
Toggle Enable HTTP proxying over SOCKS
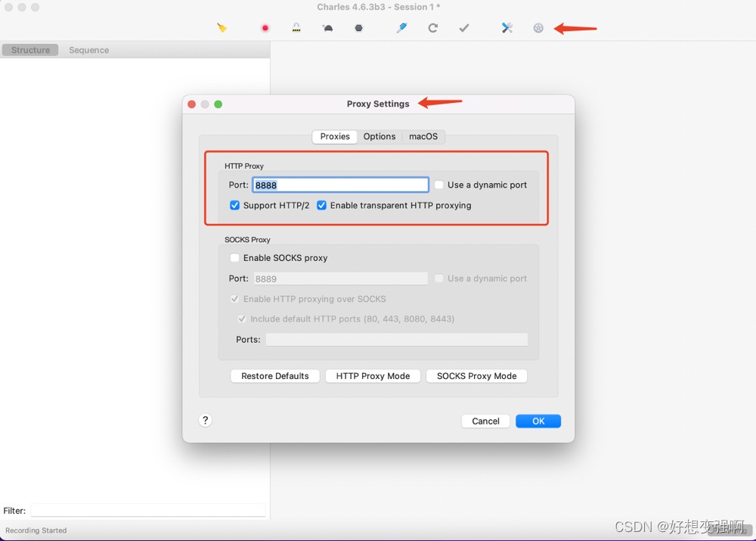tap(235, 299)
